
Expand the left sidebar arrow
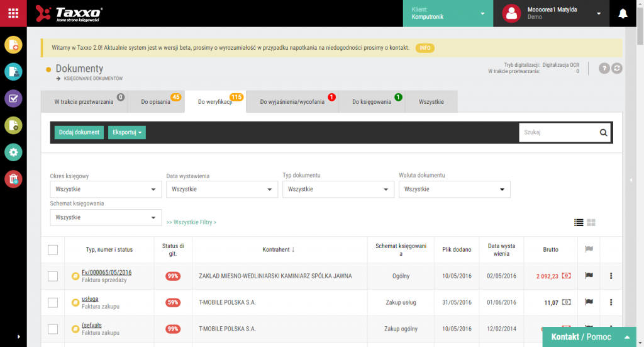18,337
